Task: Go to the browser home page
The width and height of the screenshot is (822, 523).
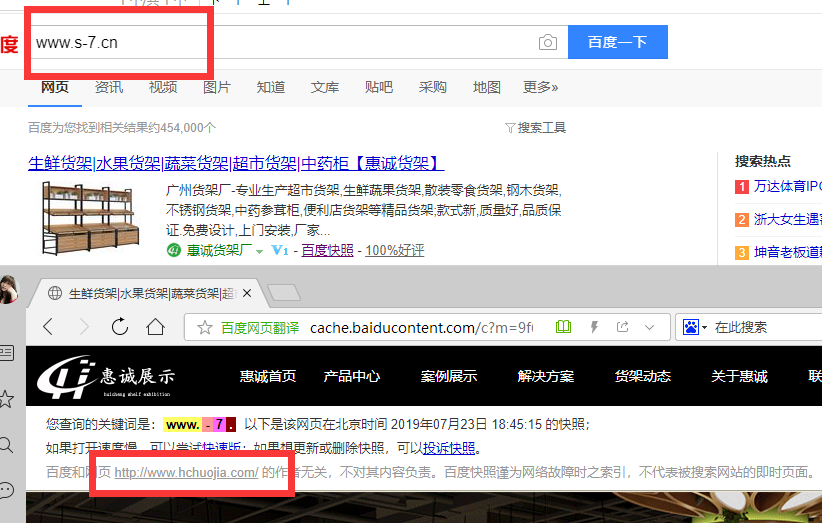Action: pos(155,326)
